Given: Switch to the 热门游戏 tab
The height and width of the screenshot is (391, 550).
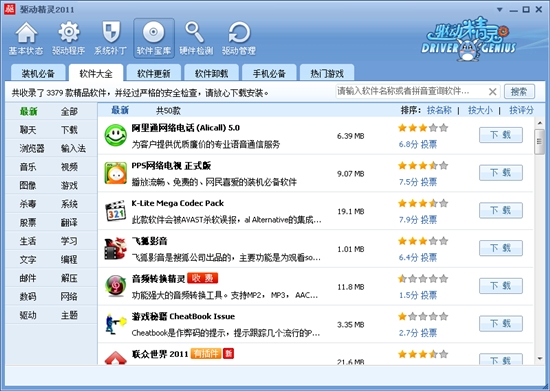Looking at the screenshot, I should (327, 73).
